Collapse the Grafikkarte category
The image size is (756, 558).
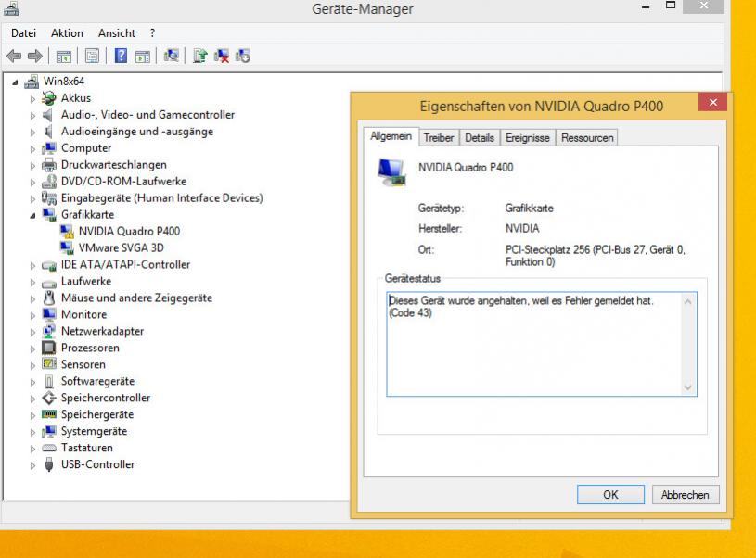coord(32,215)
